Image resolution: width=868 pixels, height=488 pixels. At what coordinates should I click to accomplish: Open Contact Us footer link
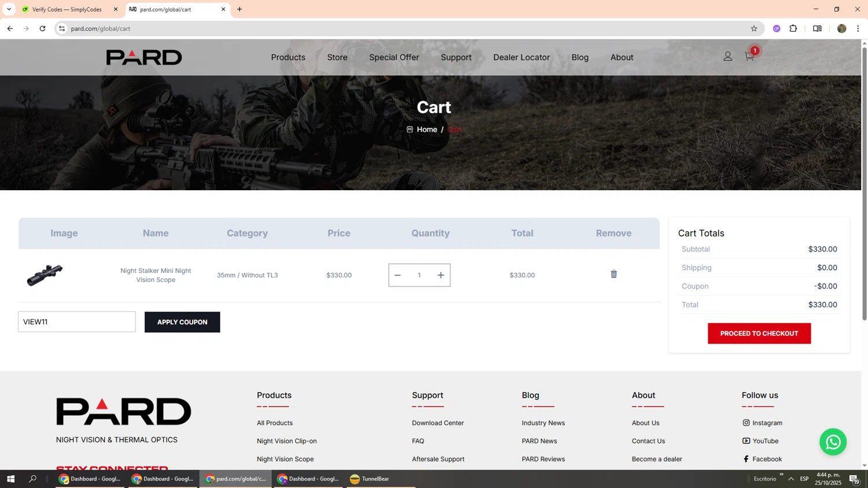tap(649, 441)
